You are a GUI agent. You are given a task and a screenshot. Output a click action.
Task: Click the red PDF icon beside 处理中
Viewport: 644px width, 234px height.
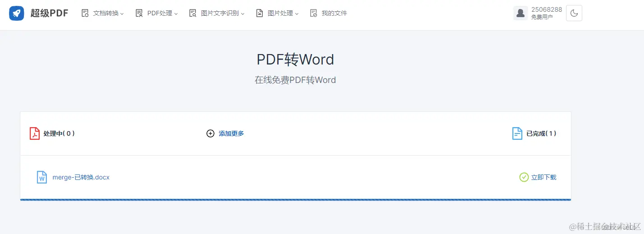35,133
